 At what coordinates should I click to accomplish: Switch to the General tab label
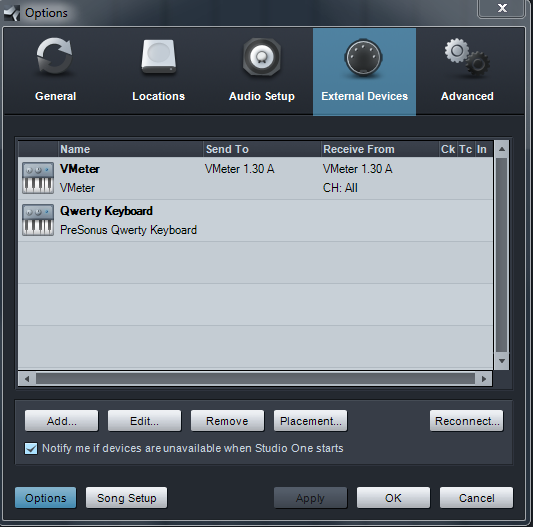click(x=55, y=96)
